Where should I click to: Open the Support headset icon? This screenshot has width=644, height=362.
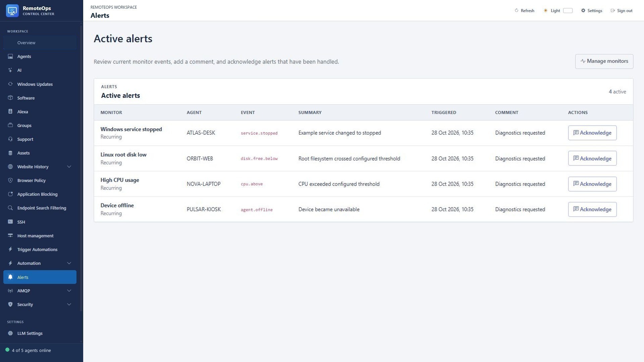[x=10, y=139]
